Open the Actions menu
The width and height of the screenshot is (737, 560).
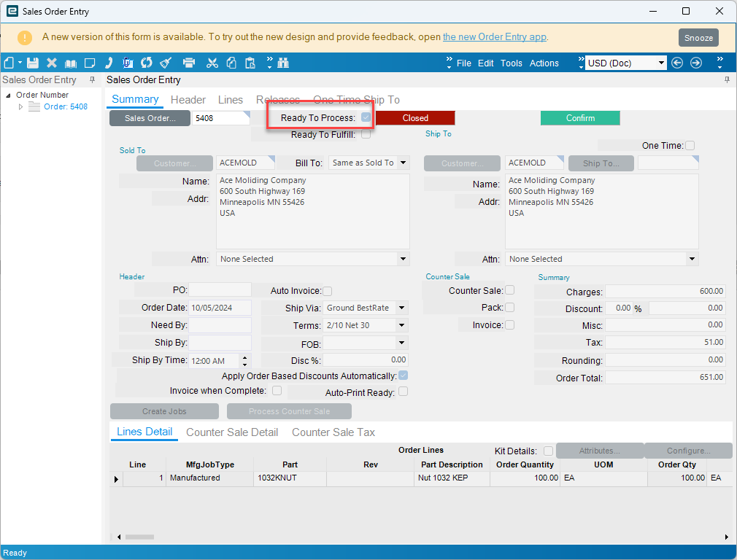544,63
